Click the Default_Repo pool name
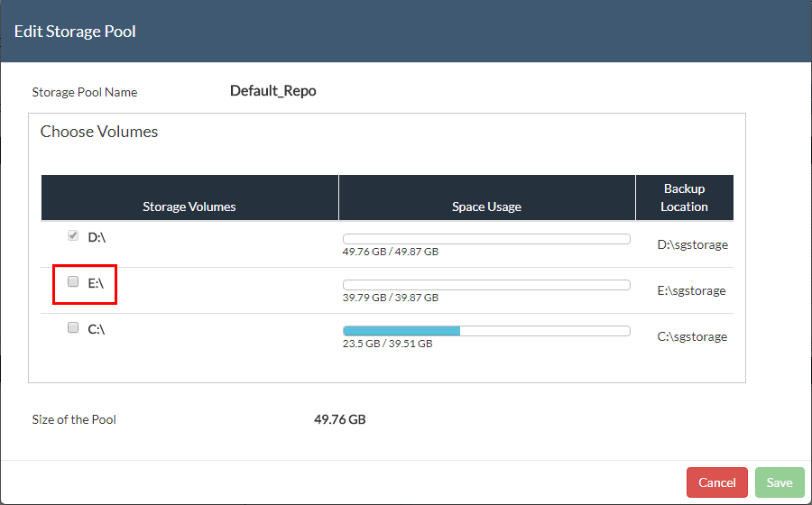 [x=272, y=91]
